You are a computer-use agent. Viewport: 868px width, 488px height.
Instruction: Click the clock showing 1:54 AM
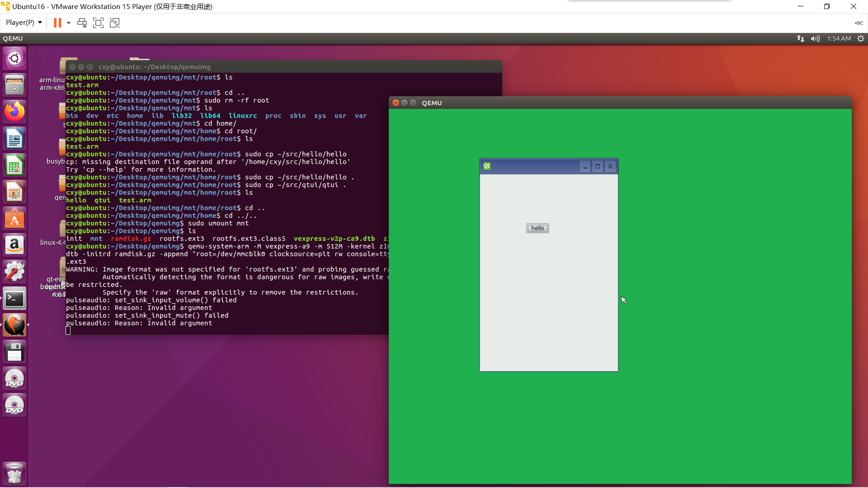839,38
